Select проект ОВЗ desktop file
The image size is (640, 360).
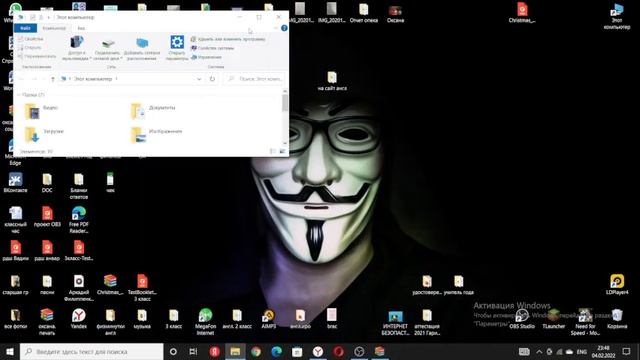tap(47, 217)
